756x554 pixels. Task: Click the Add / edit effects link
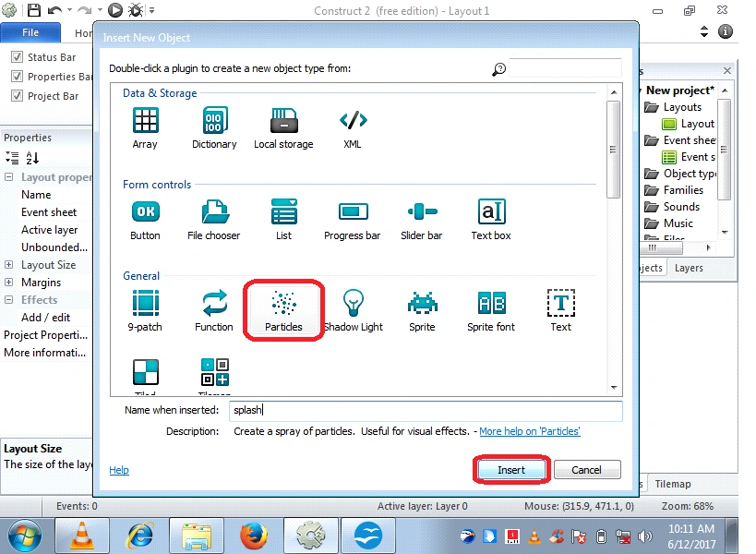pyautogui.click(x=46, y=318)
